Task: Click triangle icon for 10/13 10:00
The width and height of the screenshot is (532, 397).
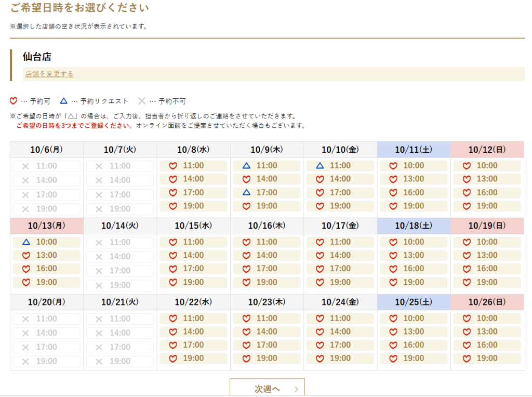Action: tap(26, 242)
